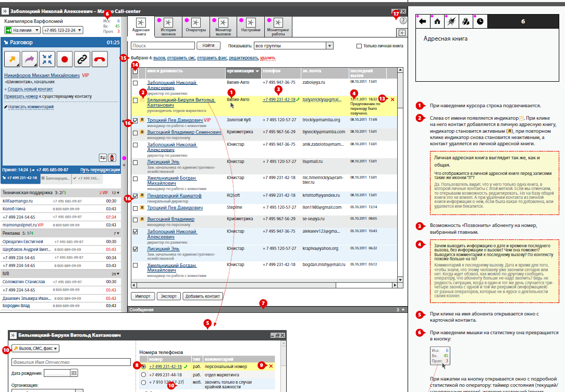Click the starburst icon in the right panel

[451, 21]
